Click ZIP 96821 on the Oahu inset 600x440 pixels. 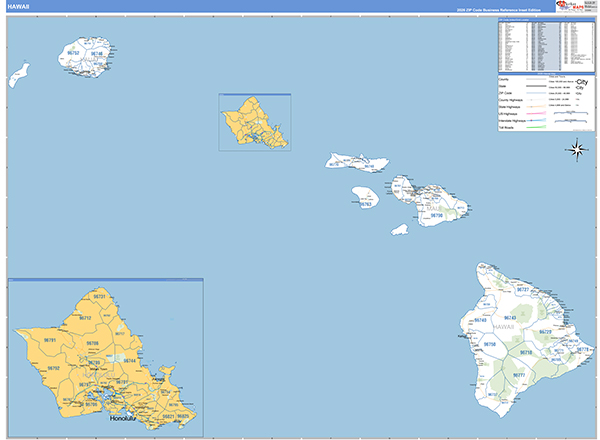coord(169,416)
